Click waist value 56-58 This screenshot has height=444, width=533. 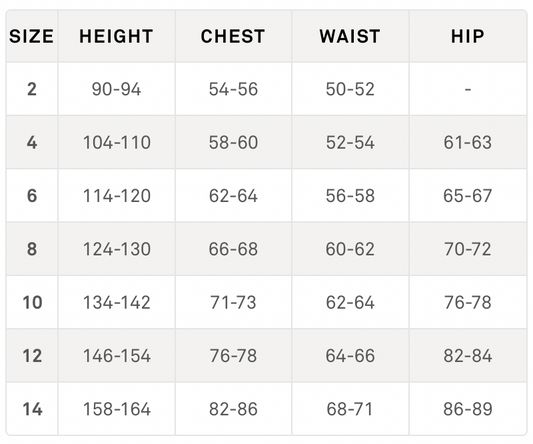tap(350, 195)
